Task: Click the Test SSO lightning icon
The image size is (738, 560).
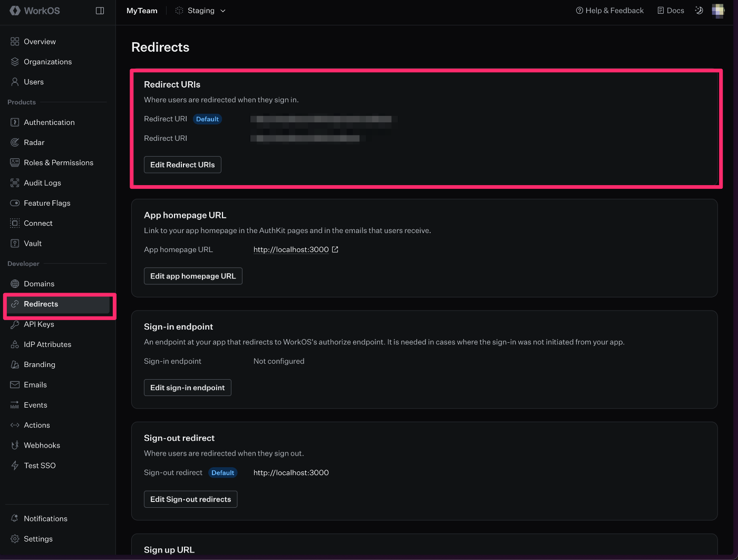Action: click(15, 465)
